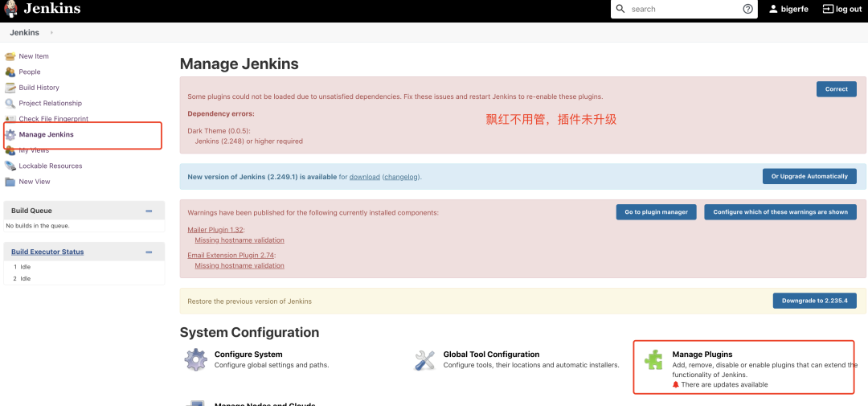Open People in sidebar
The height and width of the screenshot is (406, 868).
click(30, 72)
